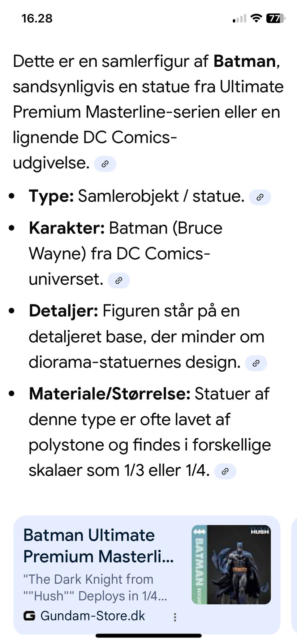Click the link icon after the Detaljer bullet

click(x=256, y=363)
